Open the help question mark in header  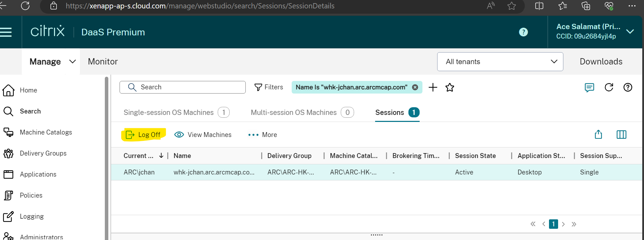point(523,32)
